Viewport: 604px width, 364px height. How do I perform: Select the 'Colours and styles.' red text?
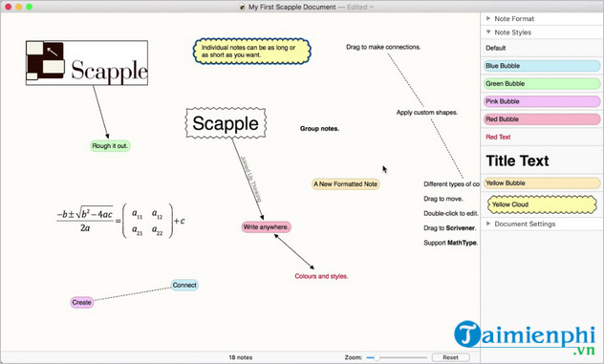pyautogui.click(x=321, y=276)
